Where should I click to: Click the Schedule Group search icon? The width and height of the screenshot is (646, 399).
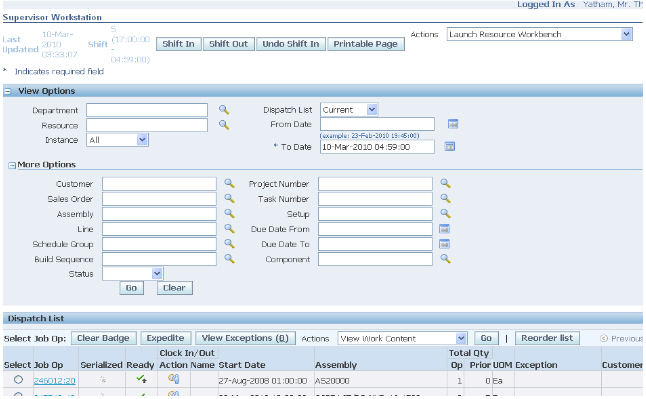229,244
